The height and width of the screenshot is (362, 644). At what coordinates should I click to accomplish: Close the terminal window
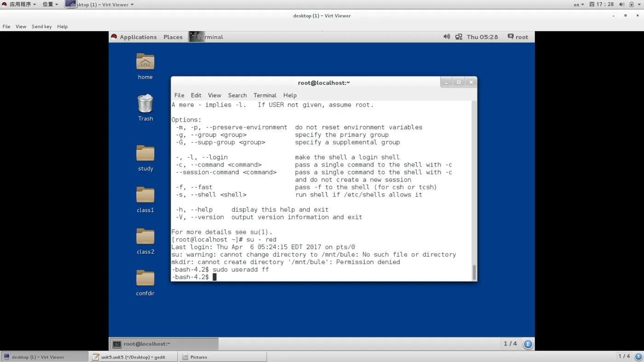click(471, 82)
